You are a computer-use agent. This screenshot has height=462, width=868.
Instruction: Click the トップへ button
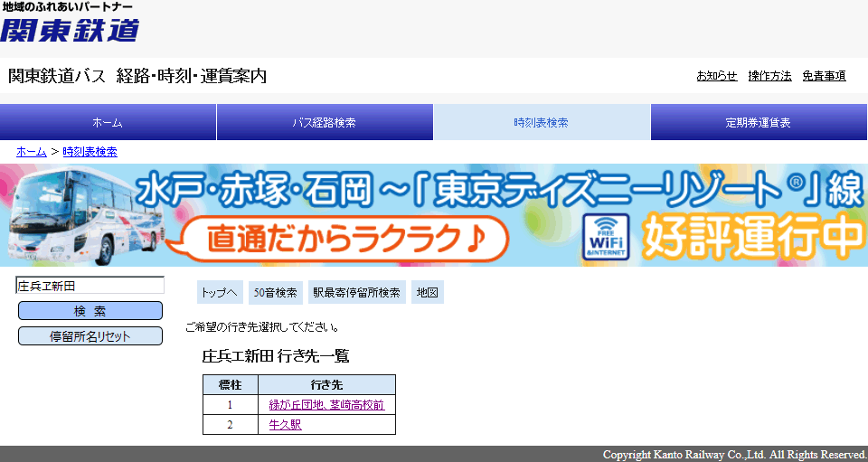click(220, 293)
